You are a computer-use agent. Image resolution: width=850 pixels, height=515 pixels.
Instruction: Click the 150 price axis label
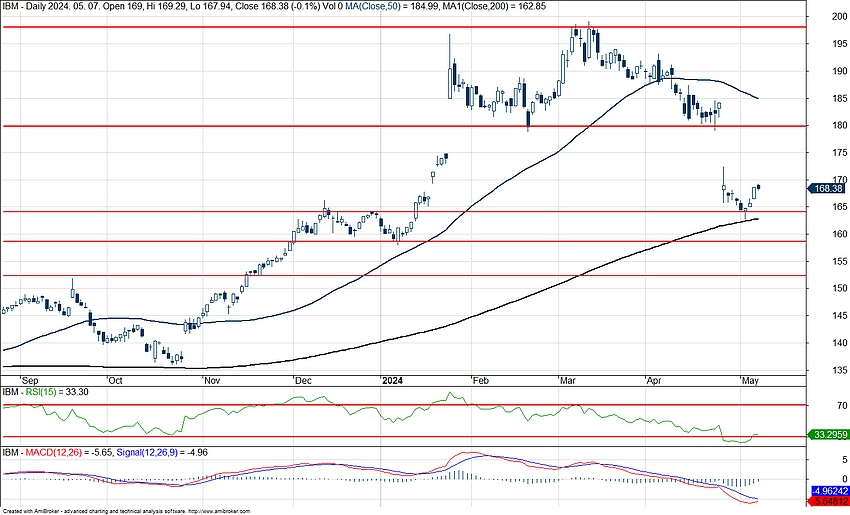pos(840,288)
